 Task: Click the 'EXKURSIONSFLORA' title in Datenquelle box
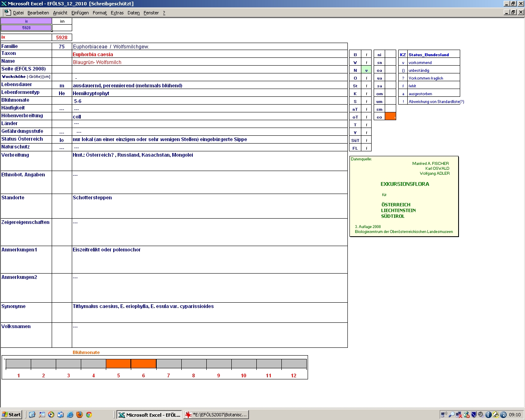coord(405,184)
